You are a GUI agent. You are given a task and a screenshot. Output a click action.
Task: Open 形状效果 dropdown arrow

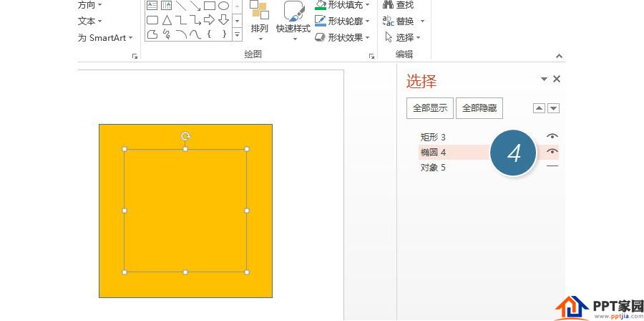coord(367,37)
